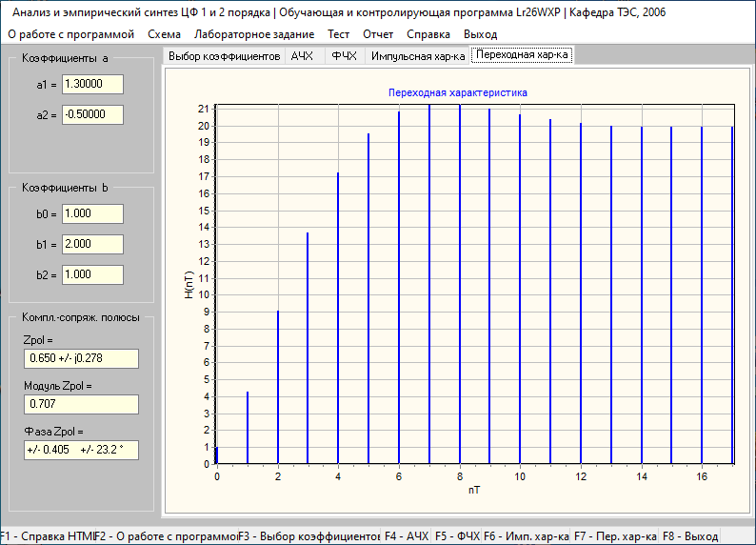
Task: Open the Отчет menu
Action: click(378, 34)
